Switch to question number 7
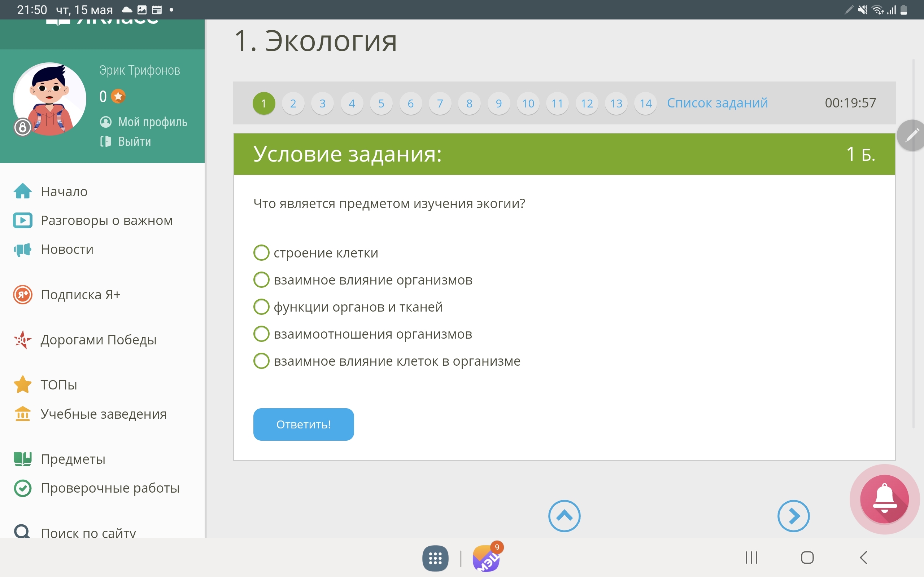 tap(440, 103)
